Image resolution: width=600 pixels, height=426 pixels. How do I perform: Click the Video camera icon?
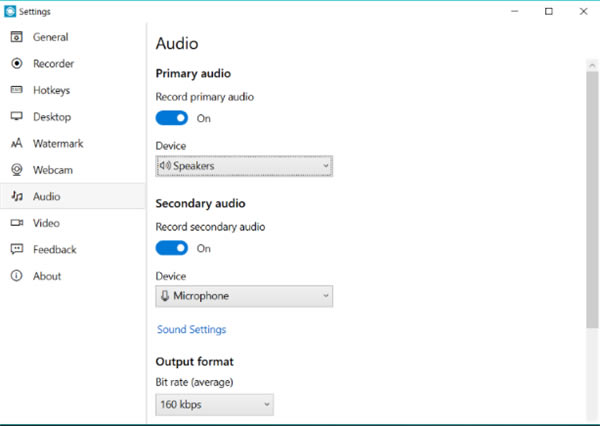click(16, 223)
